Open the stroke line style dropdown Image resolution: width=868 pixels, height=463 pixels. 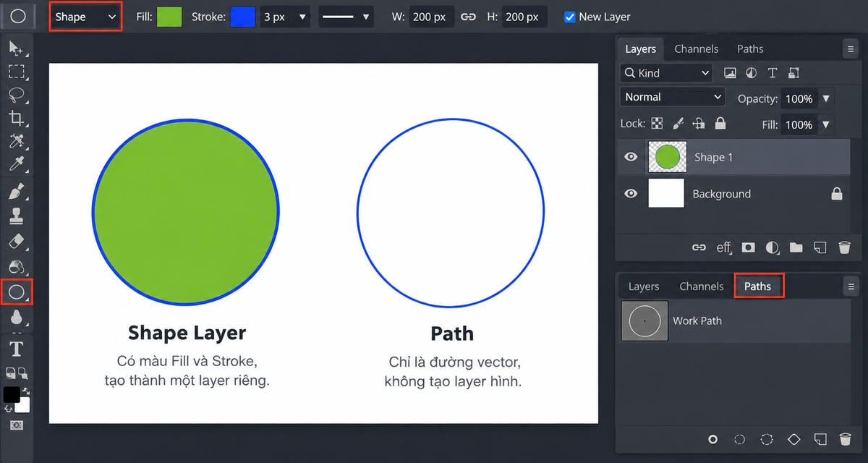click(x=346, y=17)
